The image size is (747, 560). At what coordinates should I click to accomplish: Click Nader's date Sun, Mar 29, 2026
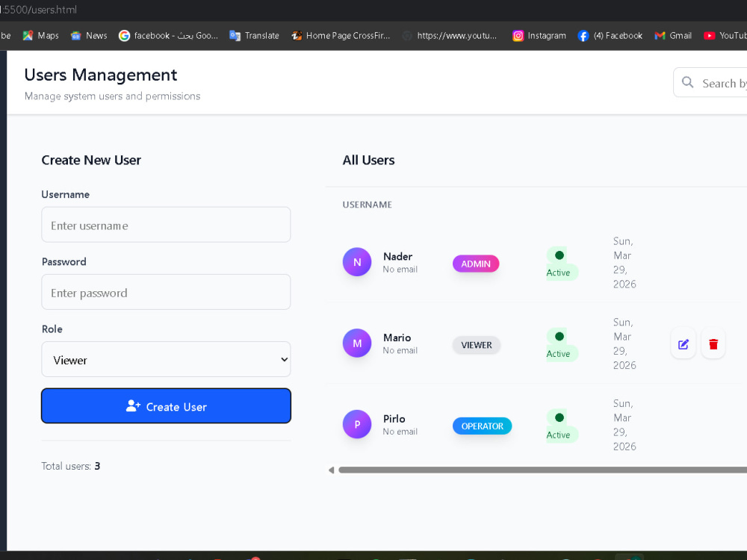[624, 262]
